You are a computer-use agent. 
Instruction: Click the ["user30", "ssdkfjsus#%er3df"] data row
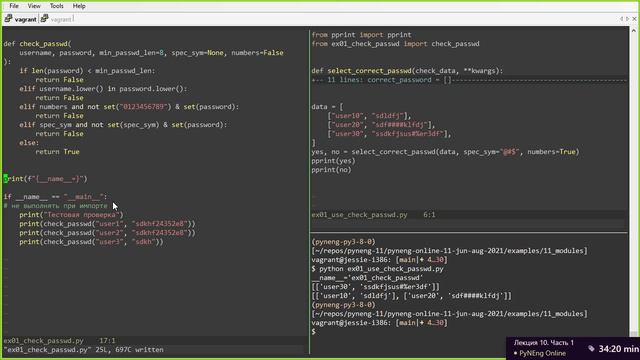(389, 133)
